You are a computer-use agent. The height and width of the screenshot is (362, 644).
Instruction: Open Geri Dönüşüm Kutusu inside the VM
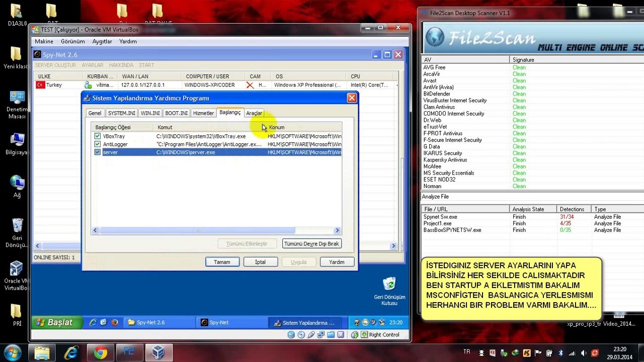tap(389, 291)
